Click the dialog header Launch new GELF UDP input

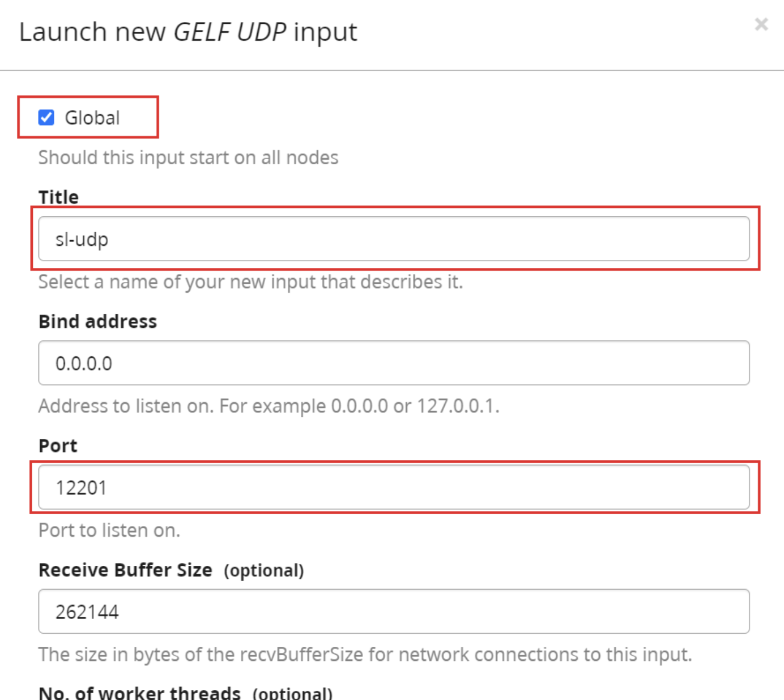[187, 32]
